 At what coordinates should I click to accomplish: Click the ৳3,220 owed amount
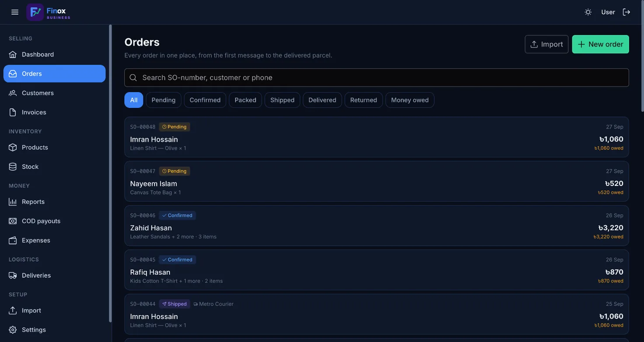coord(609,237)
